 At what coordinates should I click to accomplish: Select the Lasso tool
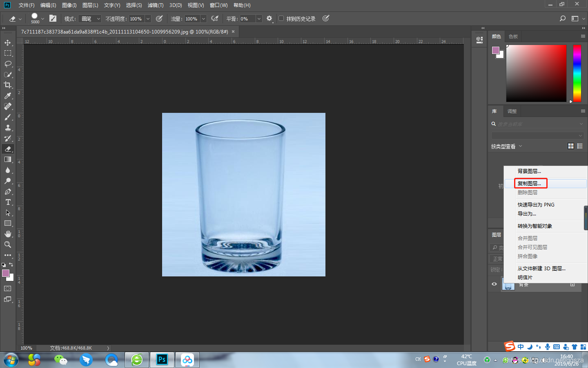pyautogui.click(x=8, y=64)
